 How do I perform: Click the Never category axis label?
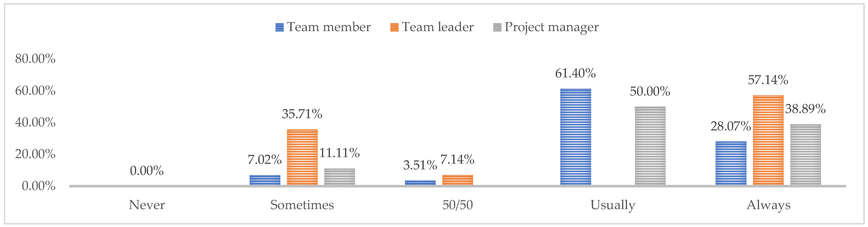click(x=147, y=205)
